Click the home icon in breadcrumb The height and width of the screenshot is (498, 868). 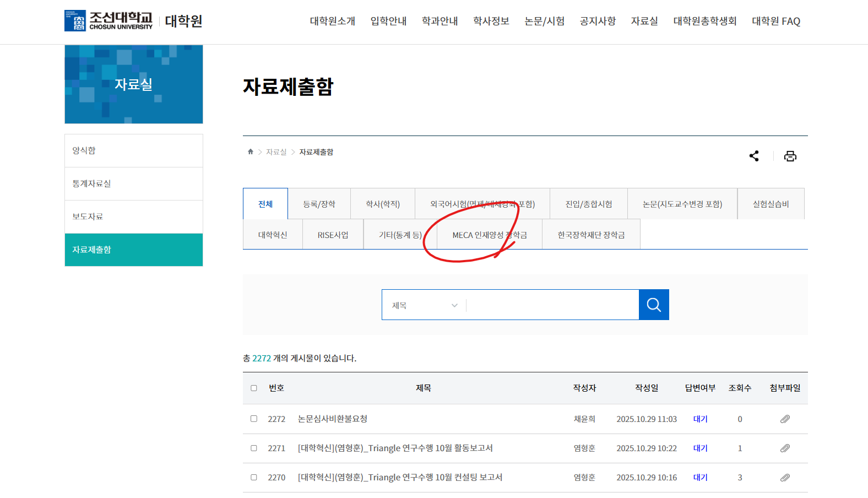[x=251, y=151]
